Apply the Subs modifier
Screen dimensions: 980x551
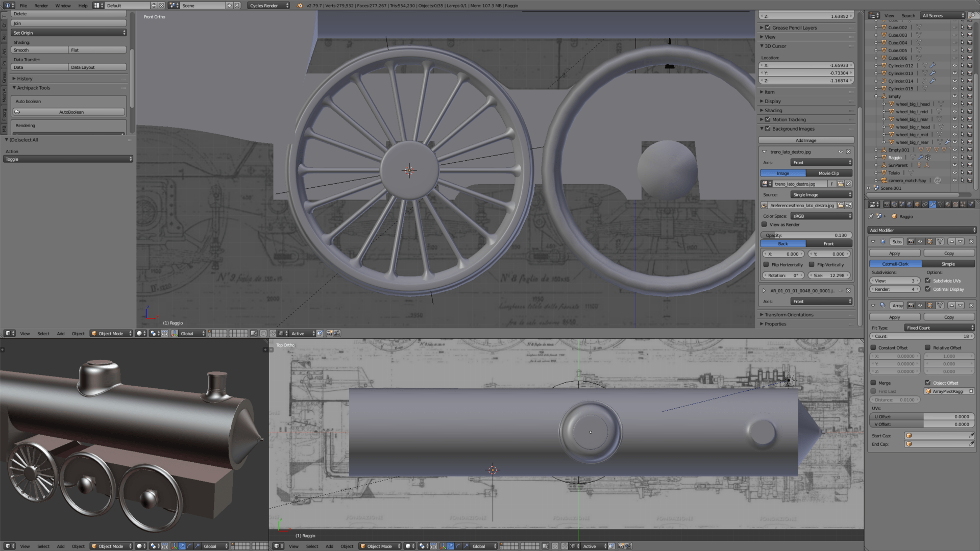[895, 253]
